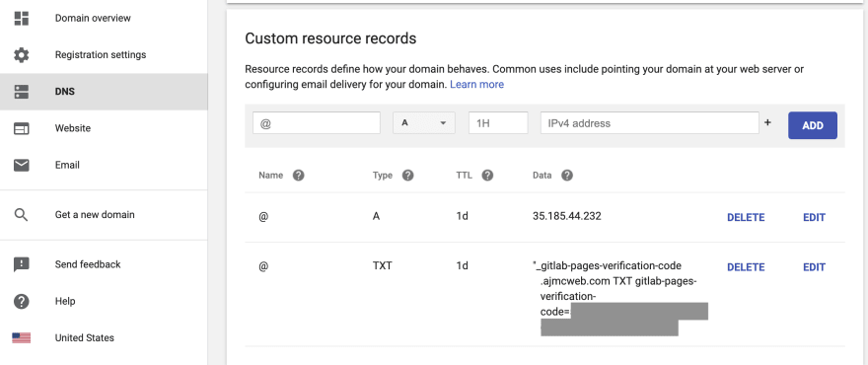Select the IP value 35.185.44.232
The width and height of the screenshot is (868, 365).
(x=566, y=216)
